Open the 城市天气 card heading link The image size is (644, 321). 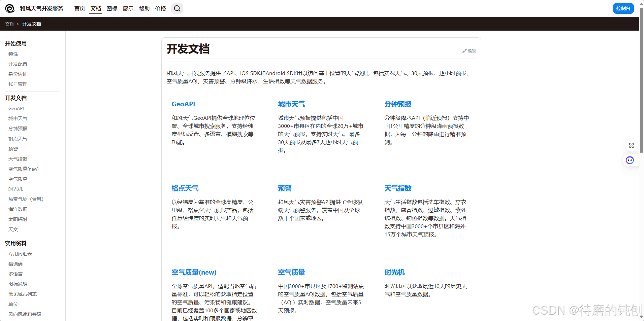point(291,104)
